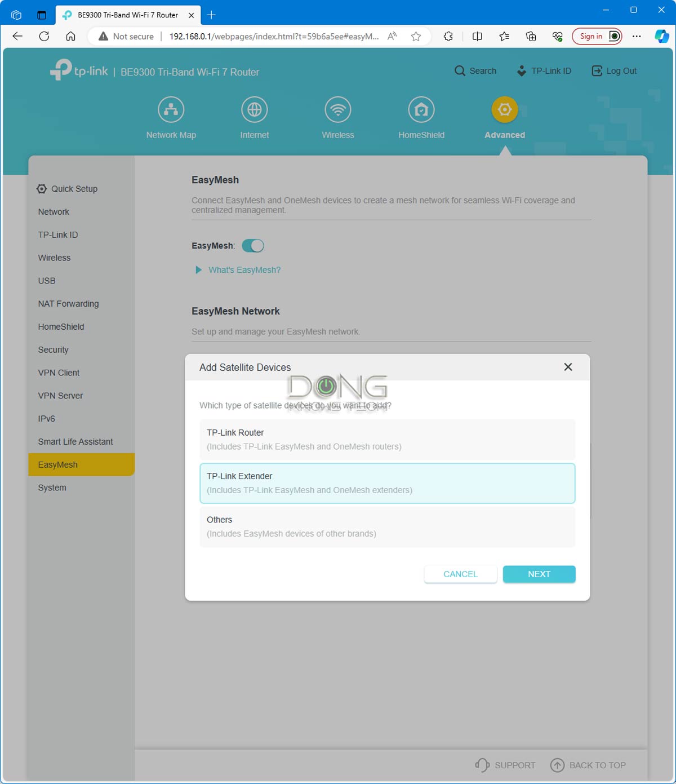Click the browser Favorites star icon
This screenshot has width=676, height=784.
click(x=415, y=36)
